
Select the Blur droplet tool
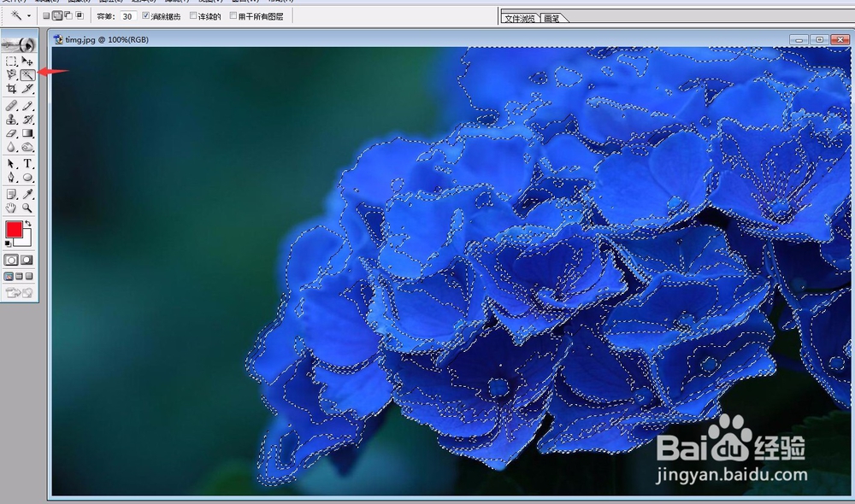click(x=11, y=147)
